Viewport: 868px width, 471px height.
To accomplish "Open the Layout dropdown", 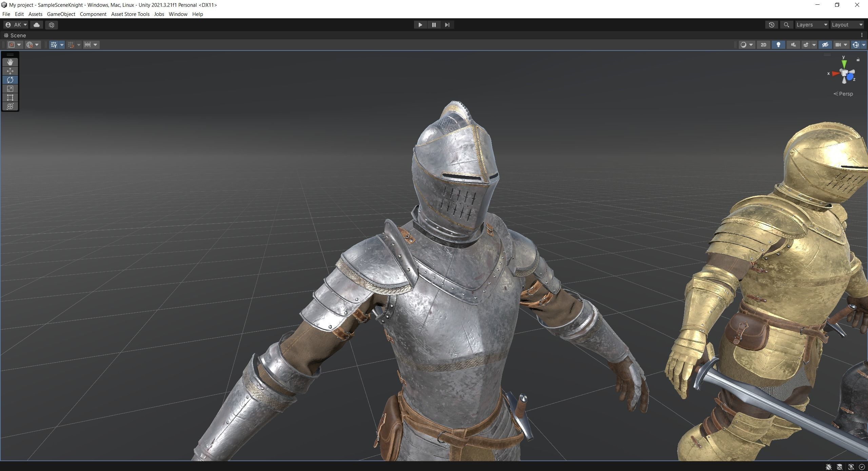I will click(x=847, y=25).
